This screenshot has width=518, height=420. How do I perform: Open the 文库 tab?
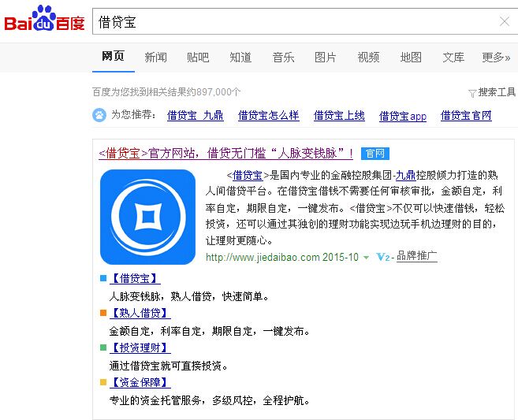(453, 57)
